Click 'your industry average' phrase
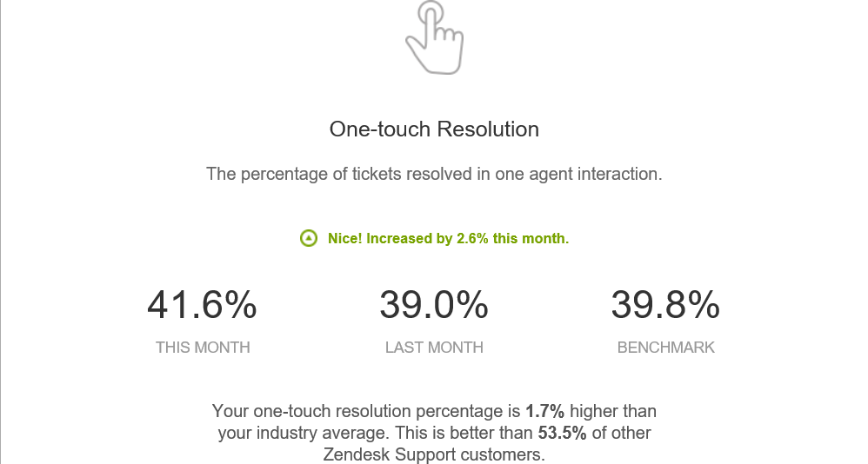 [304, 433]
